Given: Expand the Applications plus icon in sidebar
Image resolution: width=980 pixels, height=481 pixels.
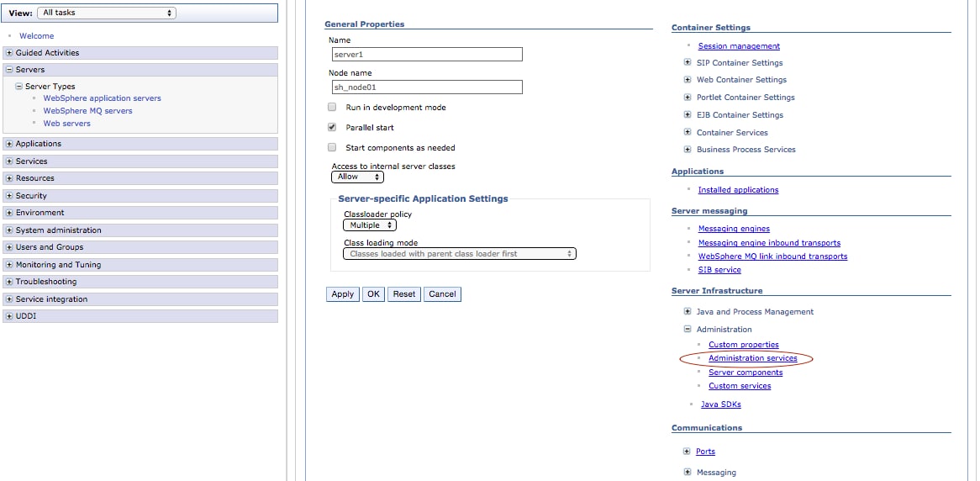Looking at the screenshot, I should 9,144.
